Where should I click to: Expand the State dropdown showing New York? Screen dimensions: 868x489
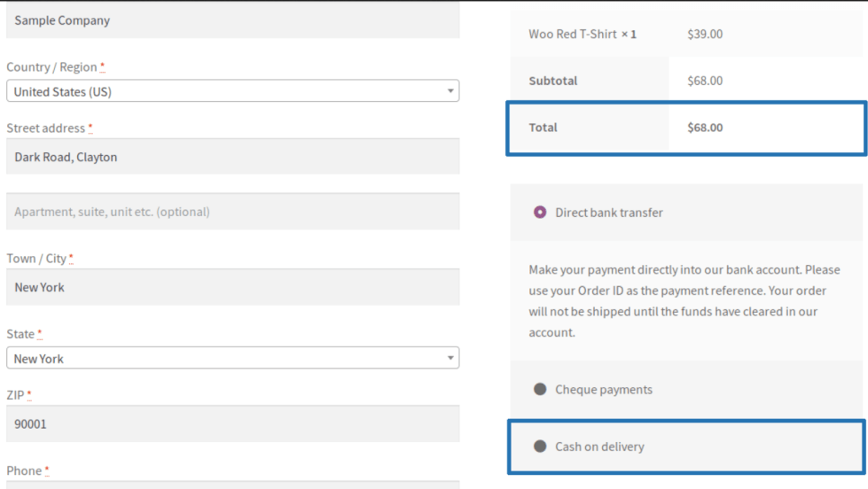tap(232, 359)
